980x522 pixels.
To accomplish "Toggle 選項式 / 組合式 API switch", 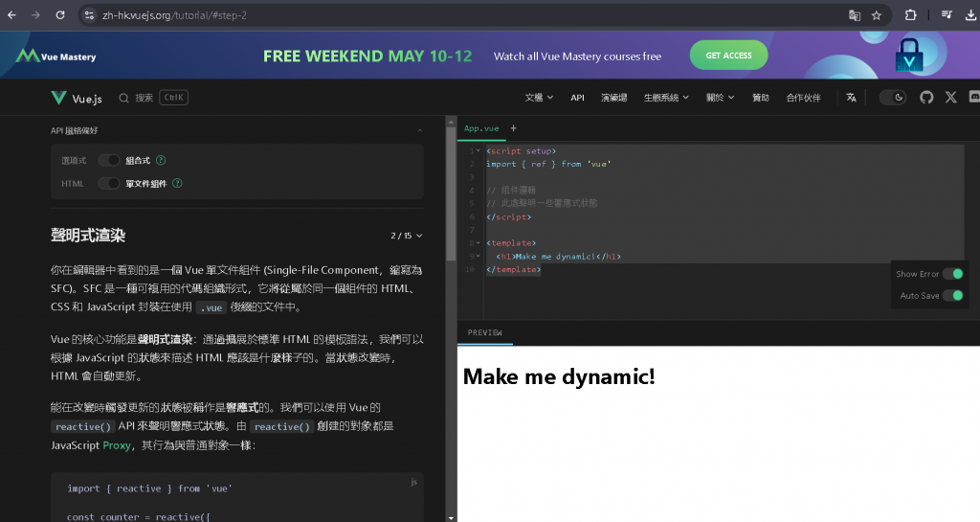I will click(x=109, y=160).
